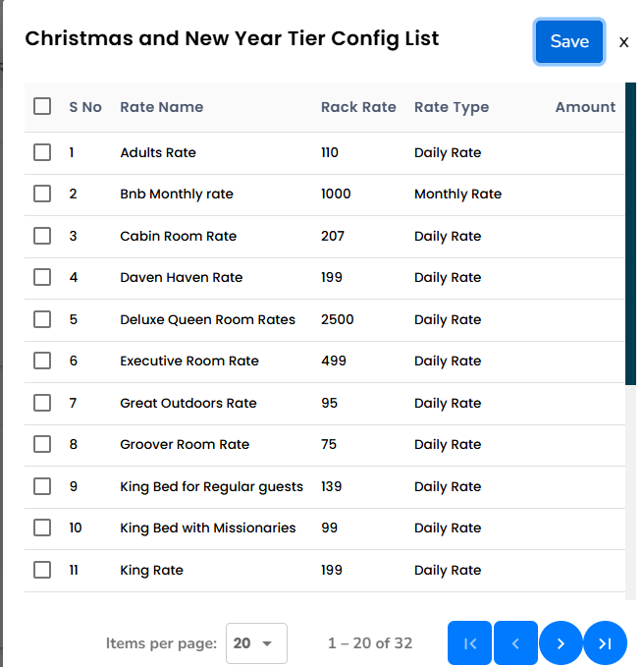Go to next page of results
The height and width of the screenshot is (667, 644).
pyautogui.click(x=561, y=643)
